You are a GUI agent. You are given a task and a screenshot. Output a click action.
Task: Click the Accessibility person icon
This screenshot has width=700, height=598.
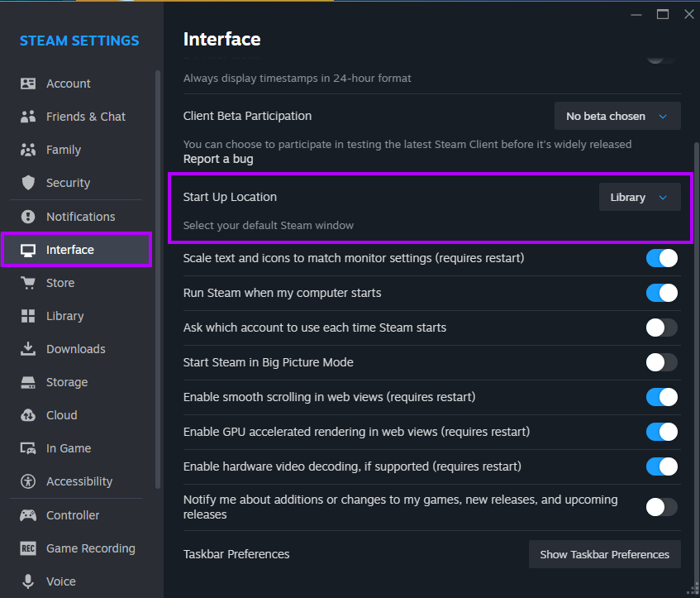(x=27, y=481)
